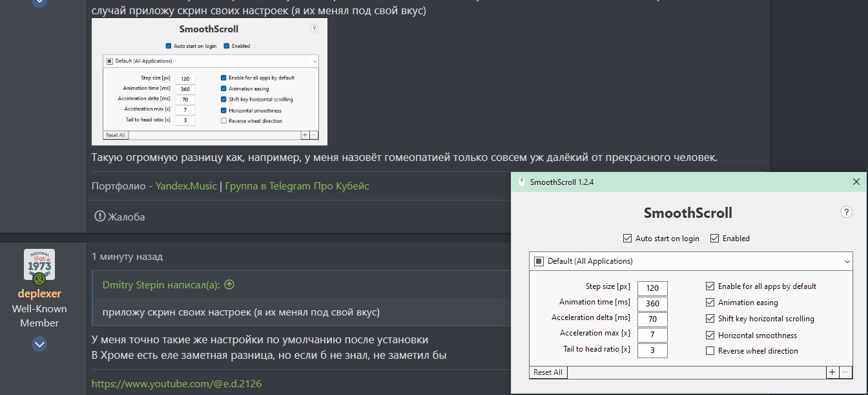The image size is (868, 395).
Task: Click the Acceleration delta [ms] field
Action: 652,319
